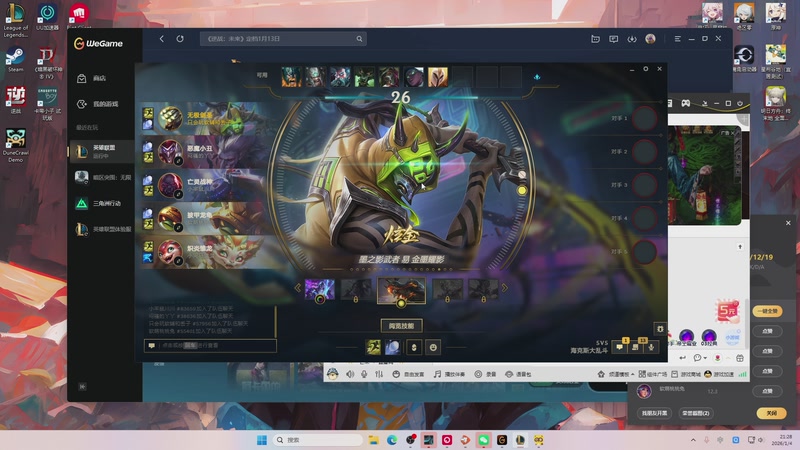Image resolution: width=800 pixels, height=450 pixels.
Task: Switch 自由发言 speaking mode
Action: click(x=407, y=374)
